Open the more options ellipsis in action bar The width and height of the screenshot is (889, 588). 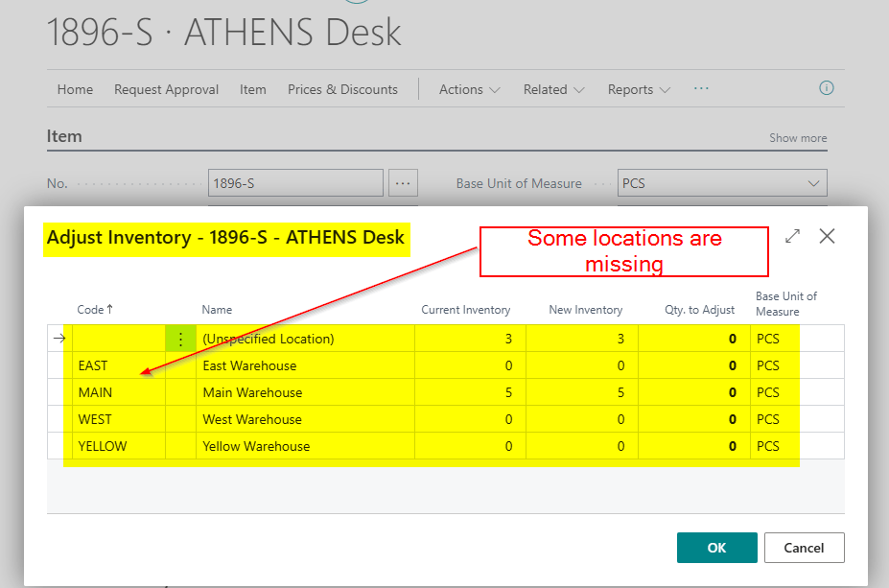tap(701, 88)
